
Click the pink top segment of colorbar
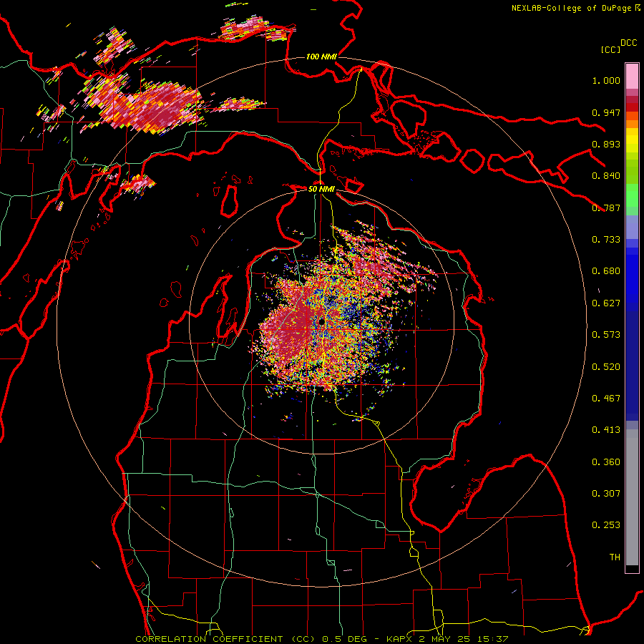tap(632, 76)
